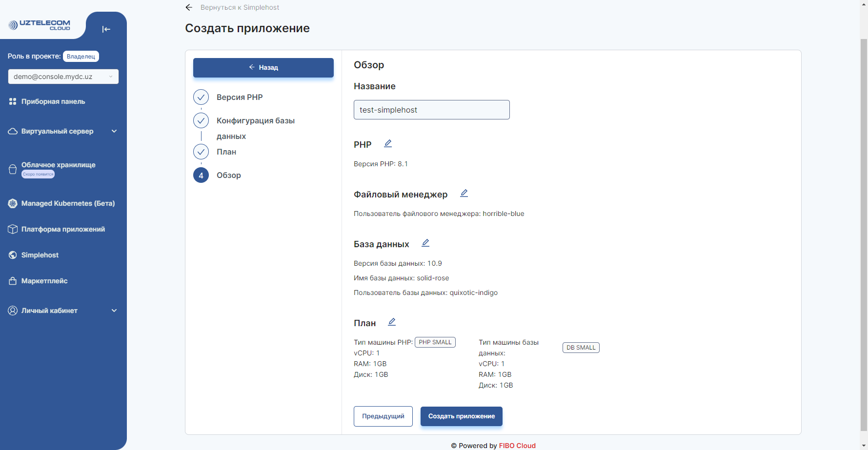Expand the Виртуальный сервер section chevron
This screenshot has width=868, height=450.
(114, 131)
